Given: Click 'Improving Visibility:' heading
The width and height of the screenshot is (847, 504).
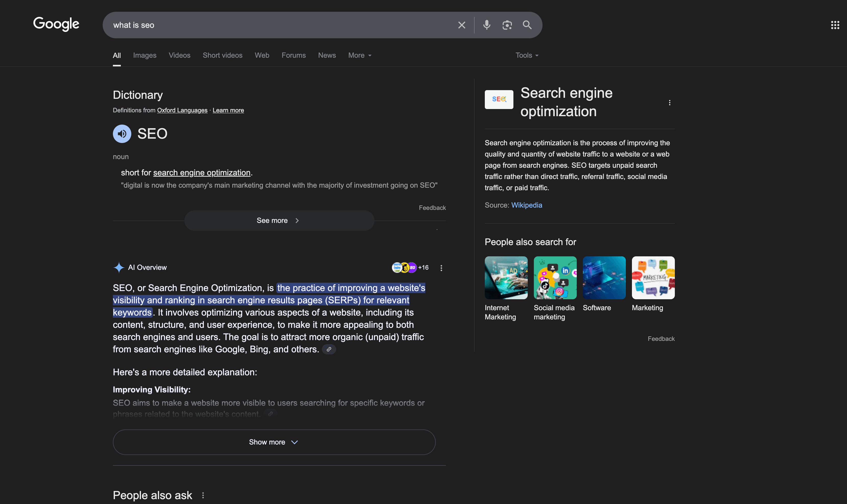Looking at the screenshot, I should 151,390.
